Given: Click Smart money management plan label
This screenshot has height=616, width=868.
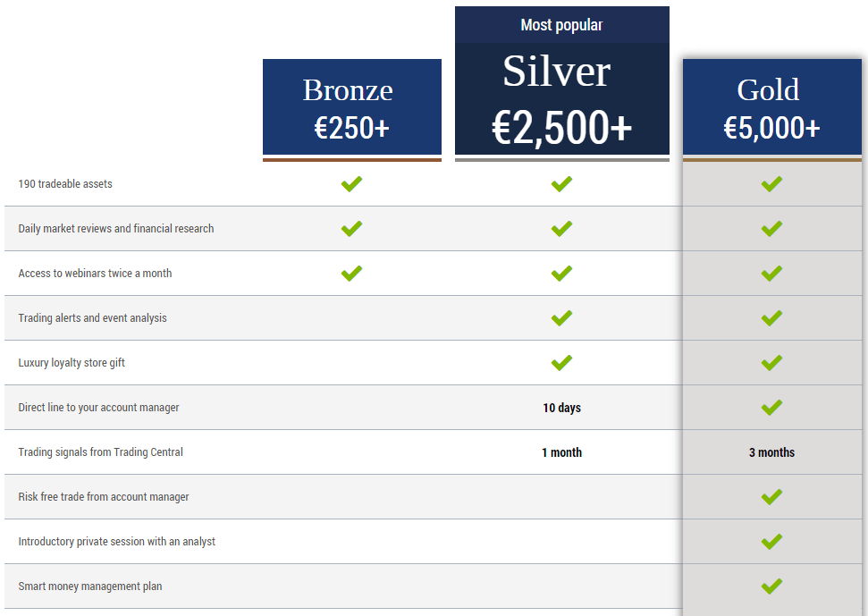Looking at the screenshot, I should [x=90, y=586].
